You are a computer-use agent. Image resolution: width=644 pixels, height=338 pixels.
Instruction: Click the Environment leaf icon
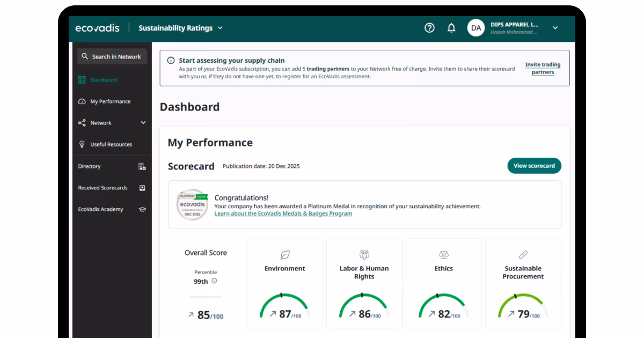(x=285, y=254)
